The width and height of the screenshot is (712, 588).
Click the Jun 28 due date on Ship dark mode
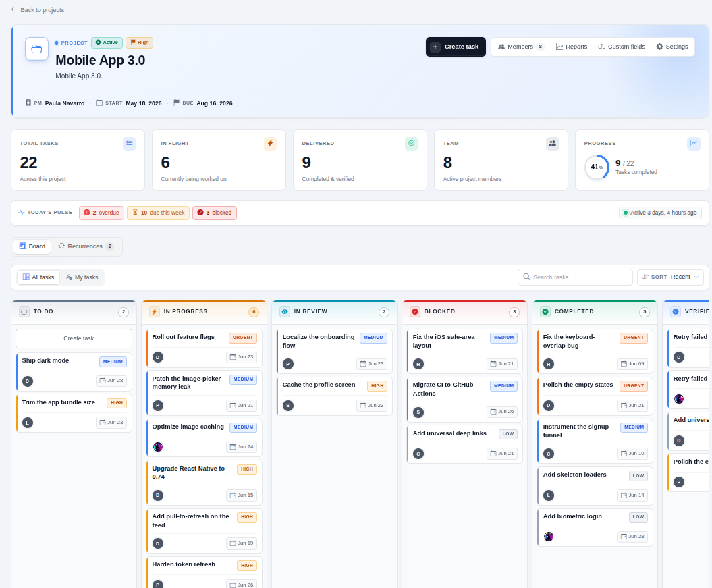tap(111, 381)
